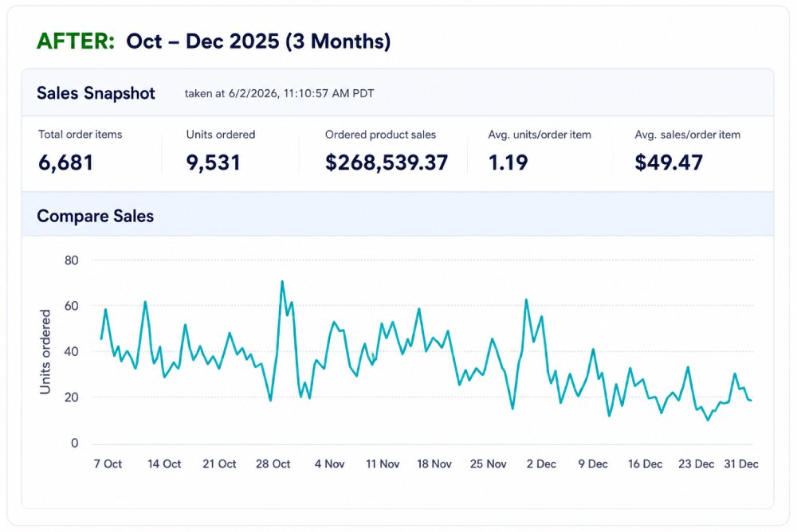Click the 'Total order items' label
This screenshot has height=532, width=797.
tap(80, 134)
